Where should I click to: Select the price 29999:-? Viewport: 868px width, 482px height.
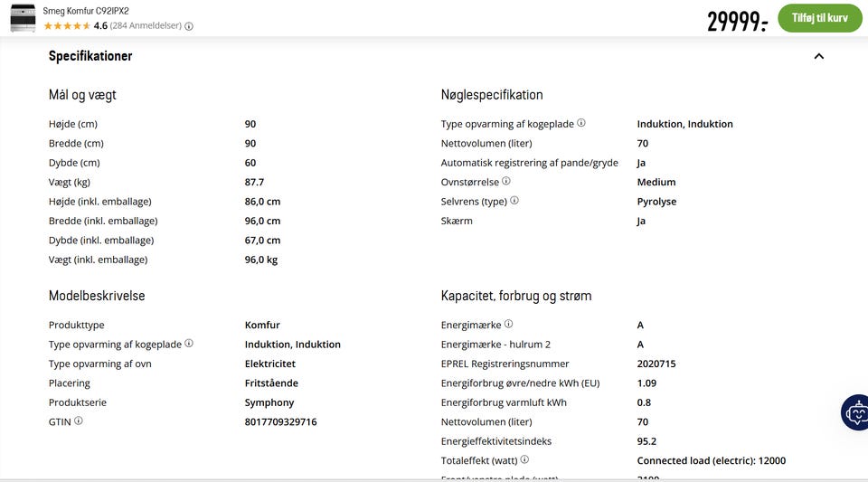738,22
